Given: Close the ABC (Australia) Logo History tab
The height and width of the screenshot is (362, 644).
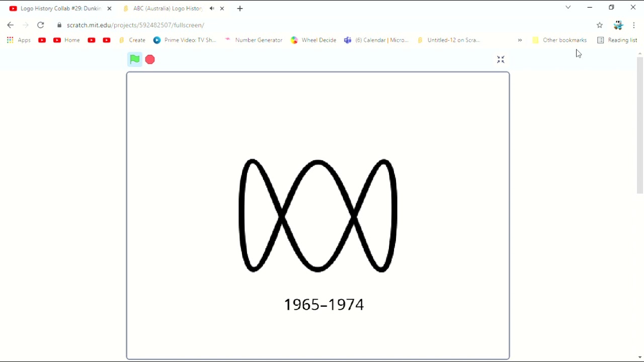Looking at the screenshot, I should (222, 9).
